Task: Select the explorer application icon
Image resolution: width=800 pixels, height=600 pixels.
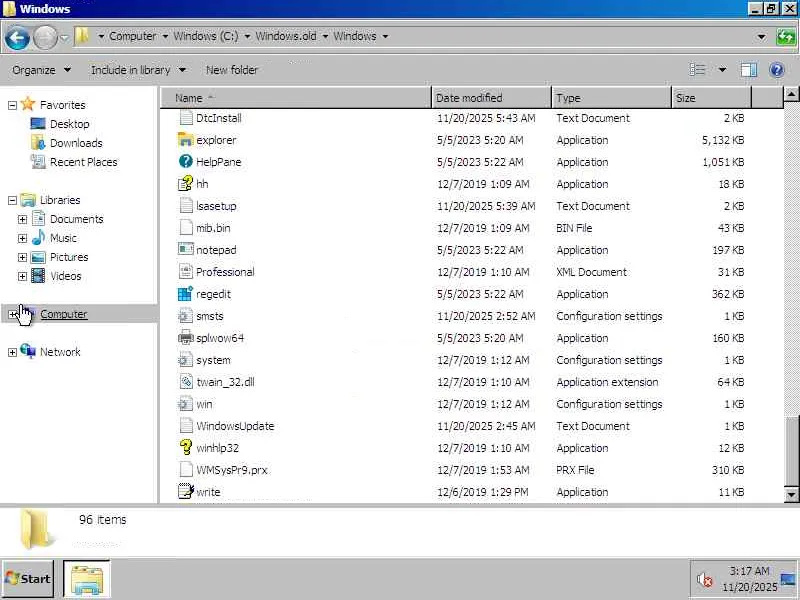Action: pos(185,140)
